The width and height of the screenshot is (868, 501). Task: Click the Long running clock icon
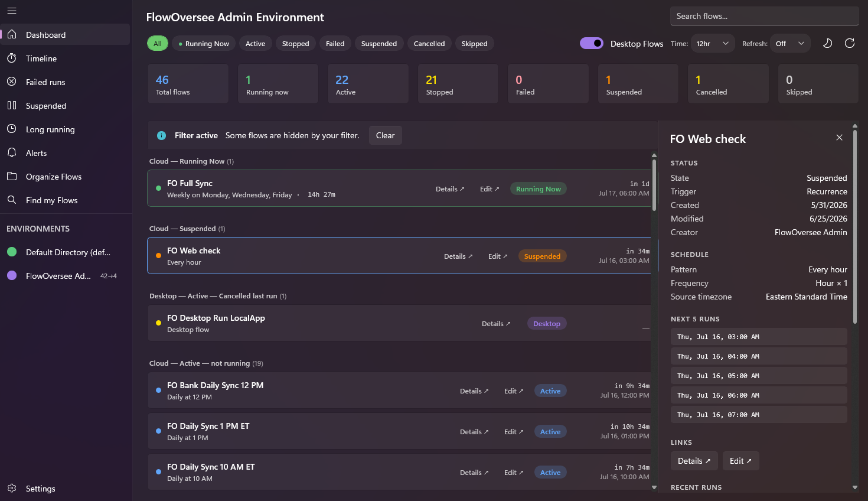[12, 129]
